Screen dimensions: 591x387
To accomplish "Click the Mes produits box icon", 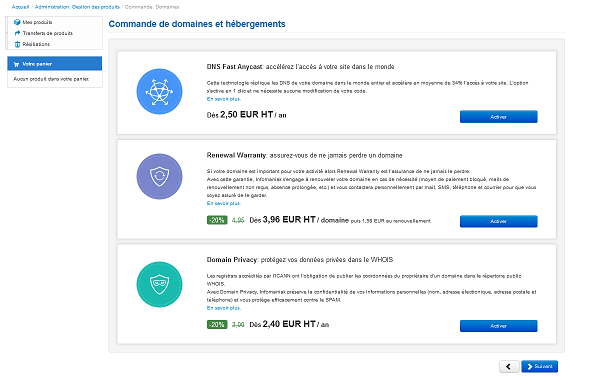I will [17, 22].
